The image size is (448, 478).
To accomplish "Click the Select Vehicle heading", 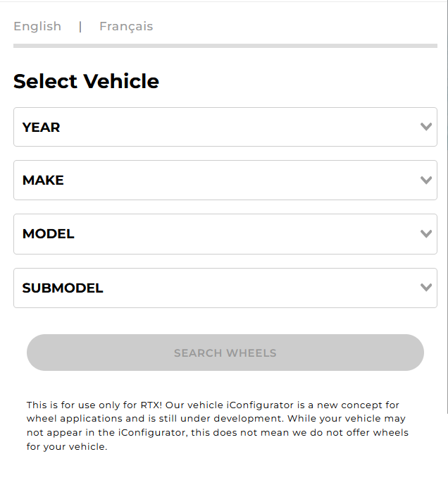I will point(86,81).
